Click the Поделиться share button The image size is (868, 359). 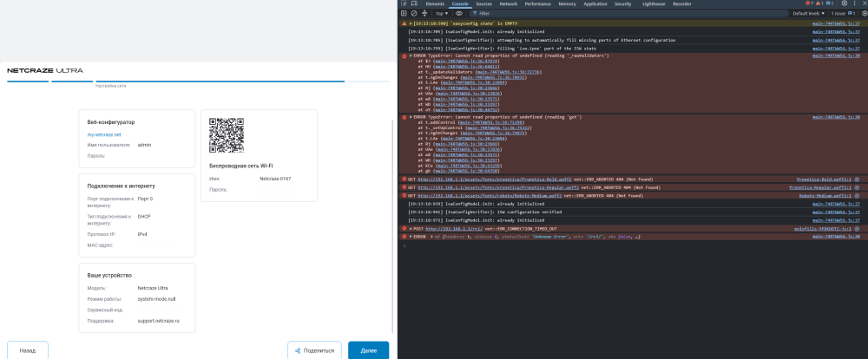pyautogui.click(x=314, y=350)
